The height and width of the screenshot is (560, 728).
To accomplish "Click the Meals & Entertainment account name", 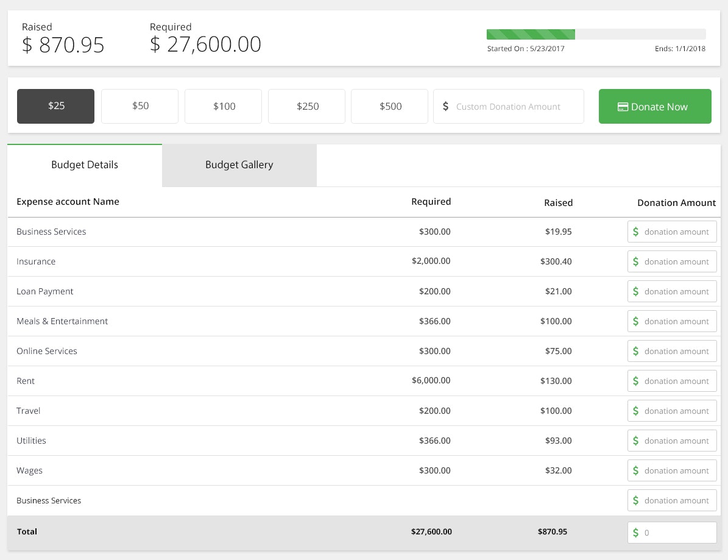I will (62, 321).
